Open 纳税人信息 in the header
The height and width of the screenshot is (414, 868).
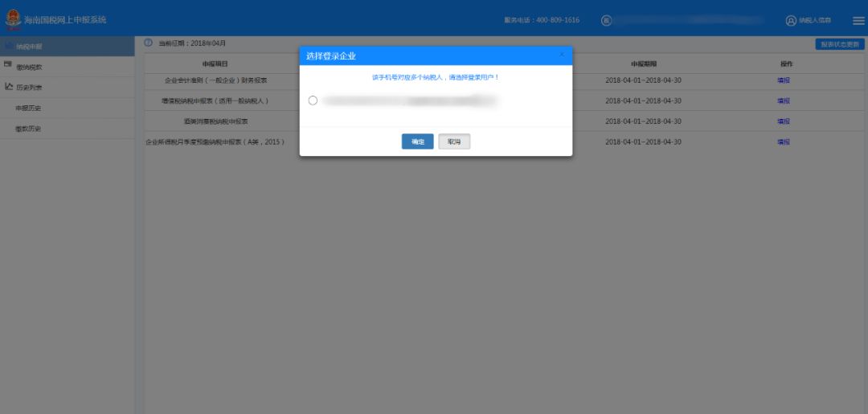tap(814, 20)
